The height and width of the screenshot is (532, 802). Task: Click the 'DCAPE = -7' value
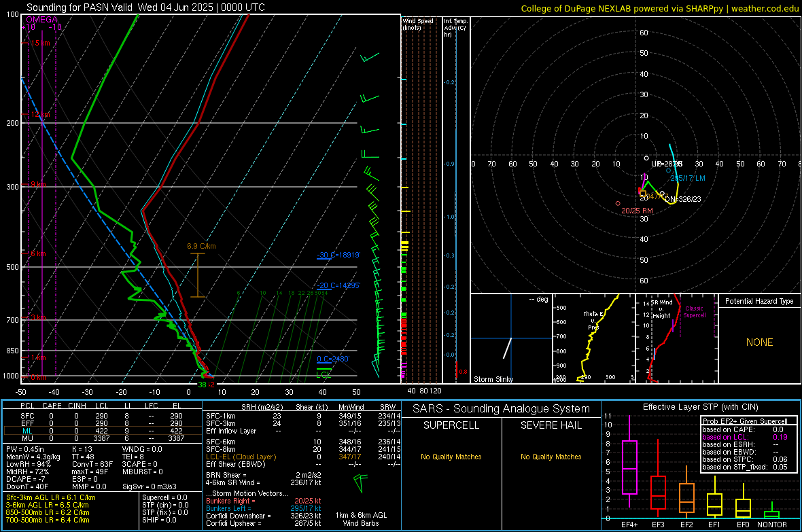26,479
